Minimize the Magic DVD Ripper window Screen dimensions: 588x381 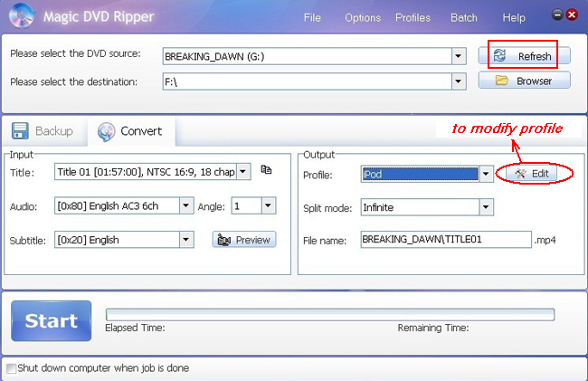[557, 14]
